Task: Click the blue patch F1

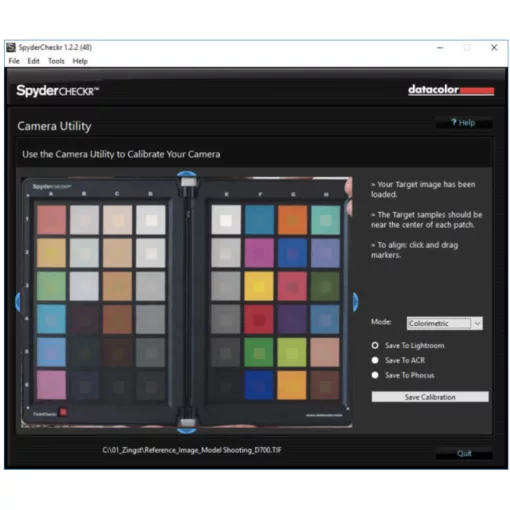Action: click(x=259, y=220)
